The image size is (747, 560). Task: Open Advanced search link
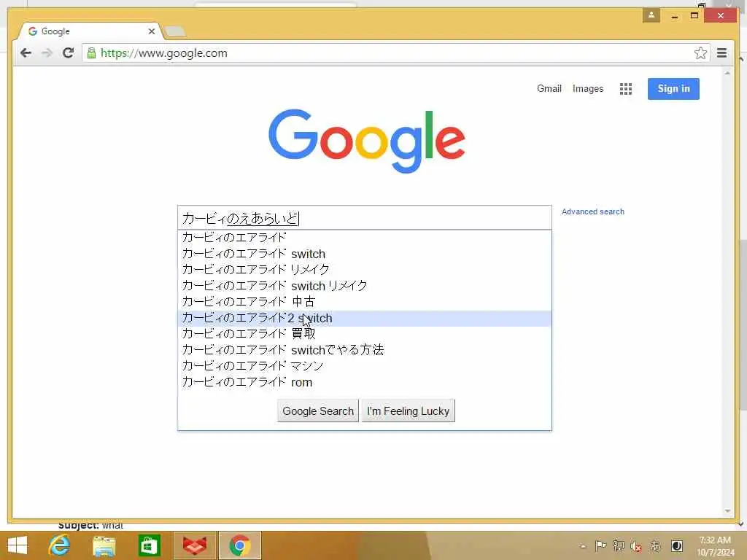592,211
